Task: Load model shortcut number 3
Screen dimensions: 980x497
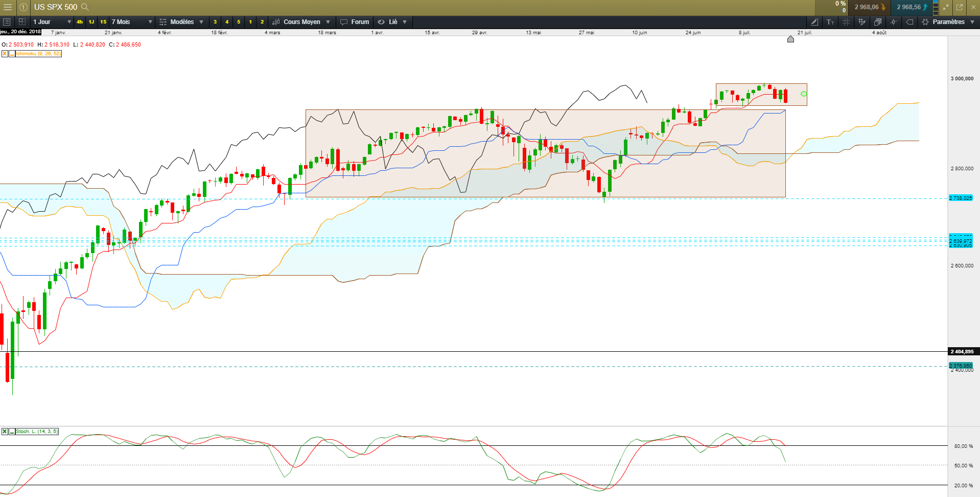Action: [215, 22]
